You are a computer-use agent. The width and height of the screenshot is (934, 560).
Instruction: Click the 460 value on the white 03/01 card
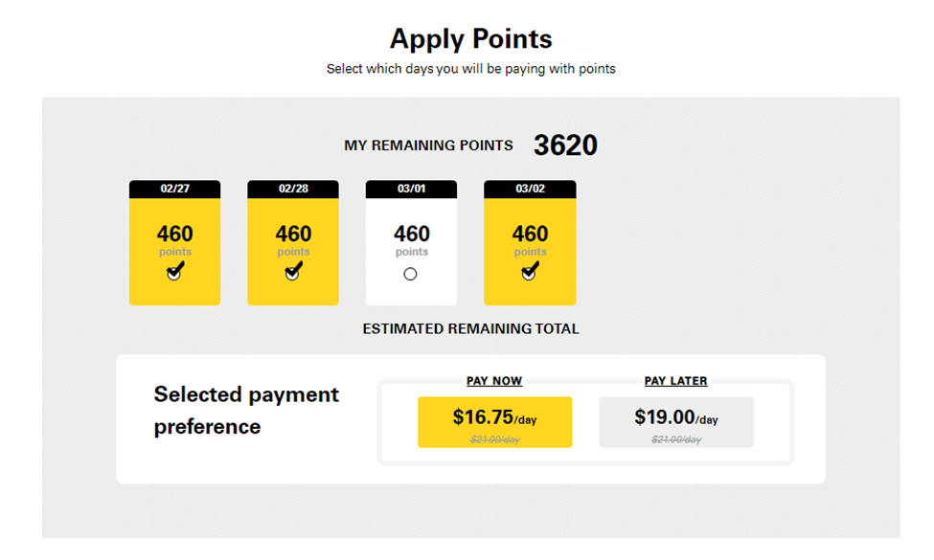point(412,234)
